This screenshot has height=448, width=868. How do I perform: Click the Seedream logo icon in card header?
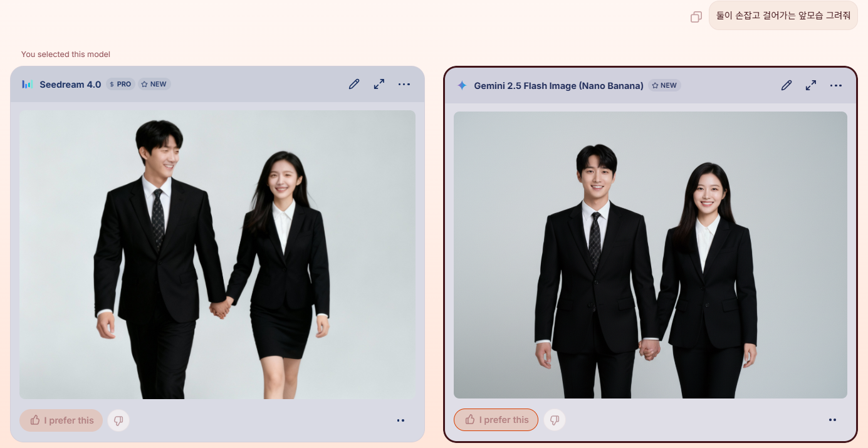(x=27, y=84)
